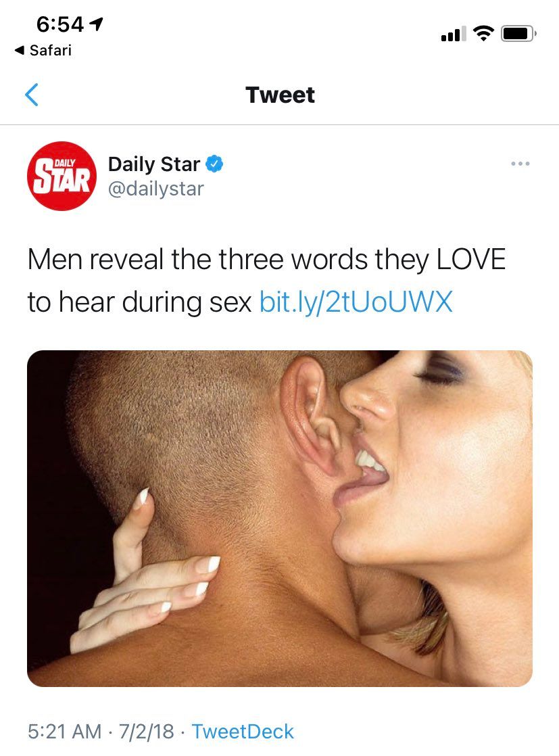Image resolution: width=559 pixels, height=756 pixels.
Task: Tap the location arrow beside the time
Action: 97,24
